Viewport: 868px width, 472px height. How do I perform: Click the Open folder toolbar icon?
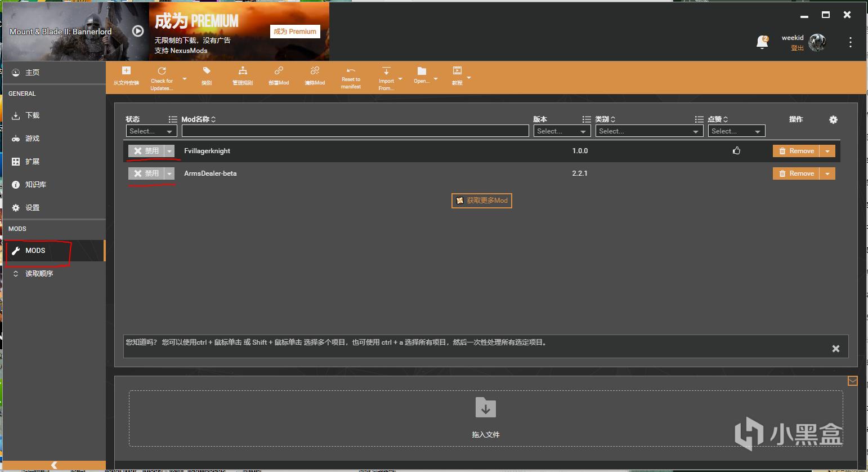coord(422,71)
